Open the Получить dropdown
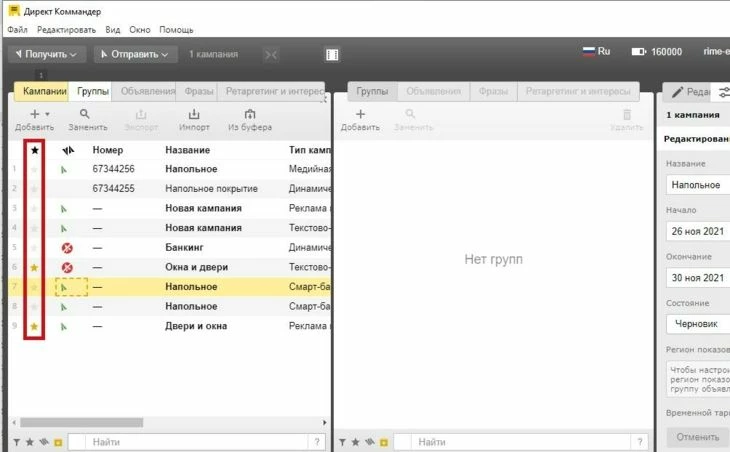The height and width of the screenshot is (452, 730). tap(47, 54)
